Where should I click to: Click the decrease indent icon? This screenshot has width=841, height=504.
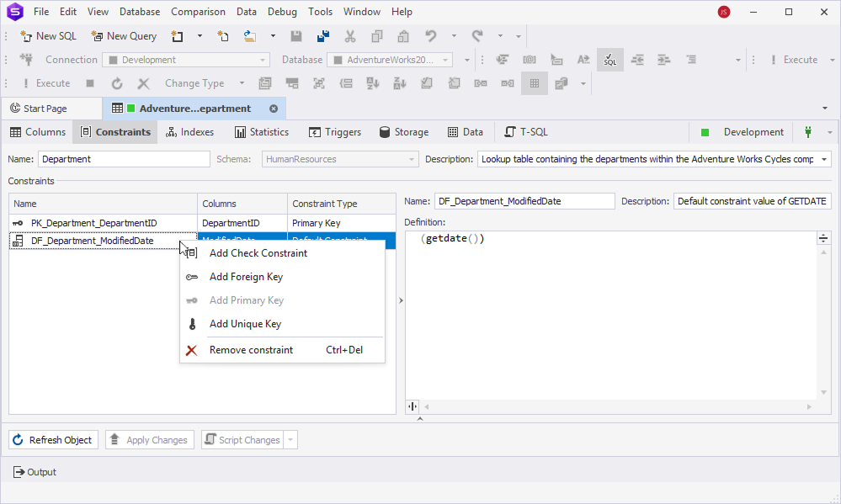click(x=637, y=60)
